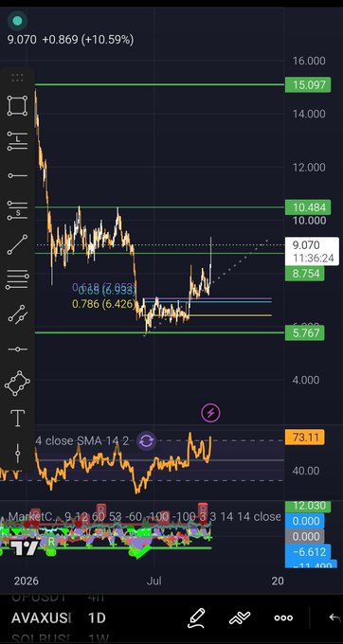Open the SMA 14 2 indicator legend
Viewport: 343px width, 644px height.
pyautogui.click(x=82, y=441)
